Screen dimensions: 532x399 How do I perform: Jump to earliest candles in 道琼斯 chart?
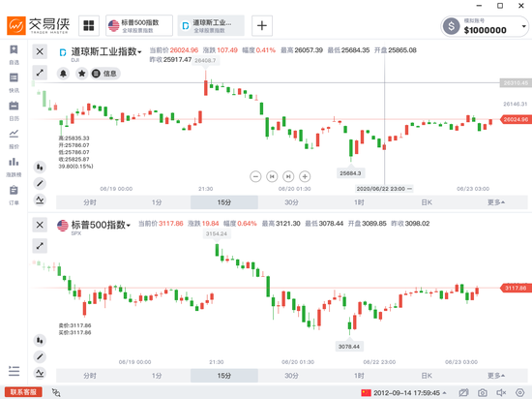pyautogui.click(x=272, y=176)
